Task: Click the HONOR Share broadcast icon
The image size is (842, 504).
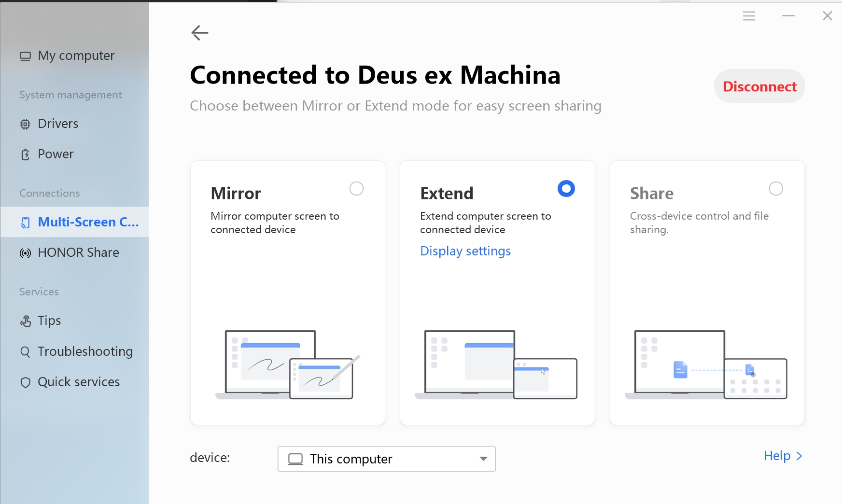Action: [25, 253]
